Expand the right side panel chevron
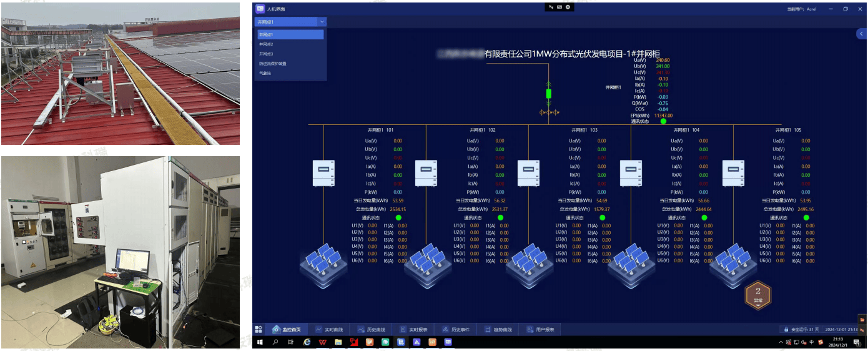Screen dimensions: 868x351 (x=862, y=34)
